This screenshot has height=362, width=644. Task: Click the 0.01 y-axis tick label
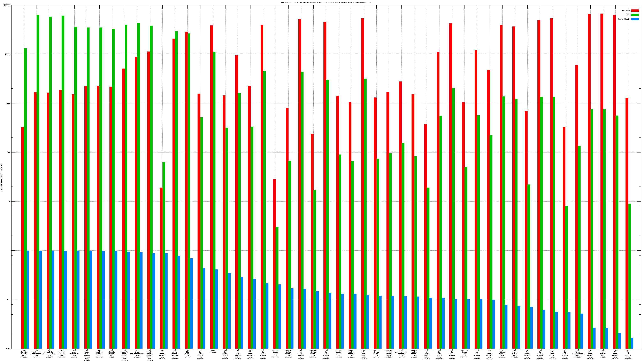point(8,349)
